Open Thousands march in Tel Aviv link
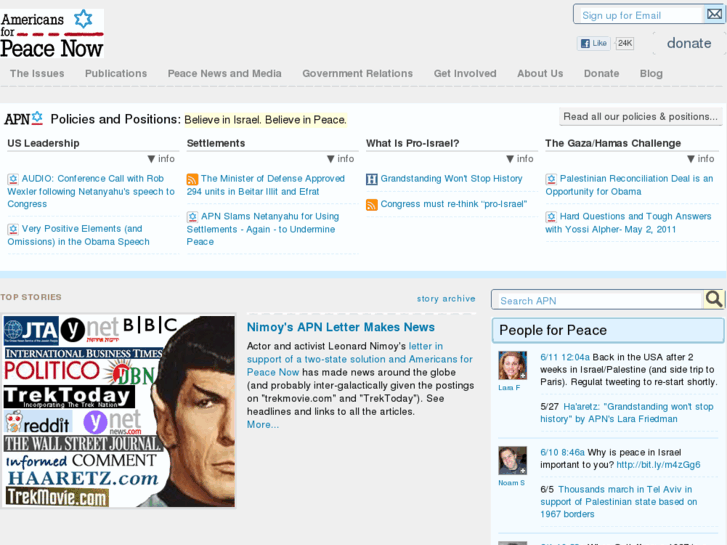 tap(619, 501)
